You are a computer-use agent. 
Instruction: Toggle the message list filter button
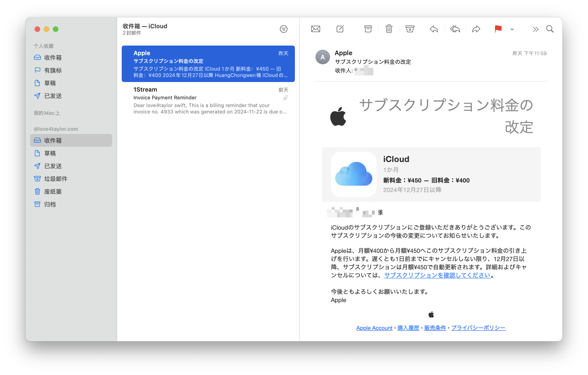(284, 29)
